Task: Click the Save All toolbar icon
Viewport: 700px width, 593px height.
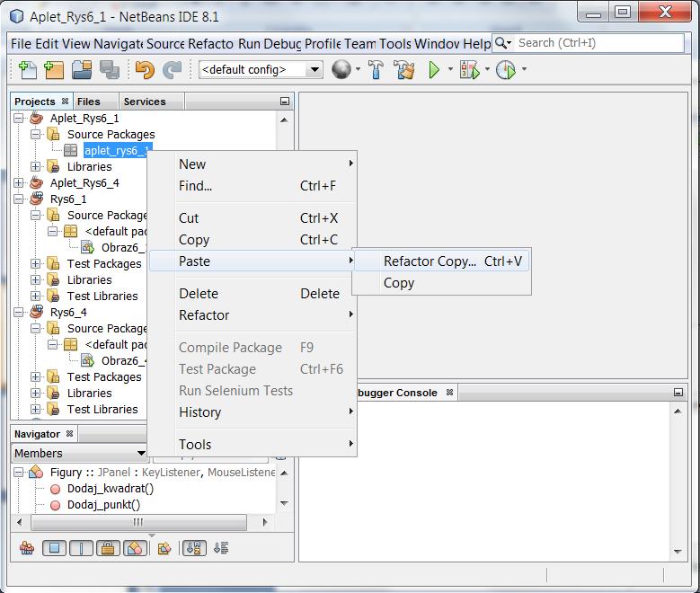Action: coord(110,70)
